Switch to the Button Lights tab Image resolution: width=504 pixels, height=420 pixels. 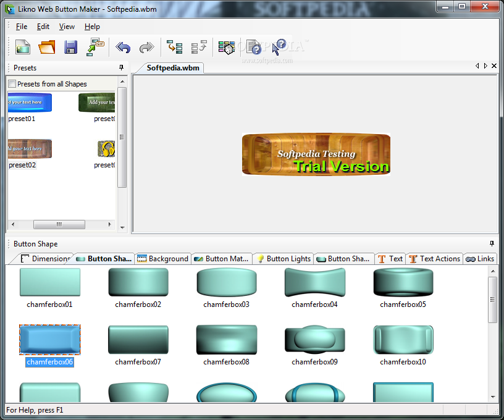[284, 259]
